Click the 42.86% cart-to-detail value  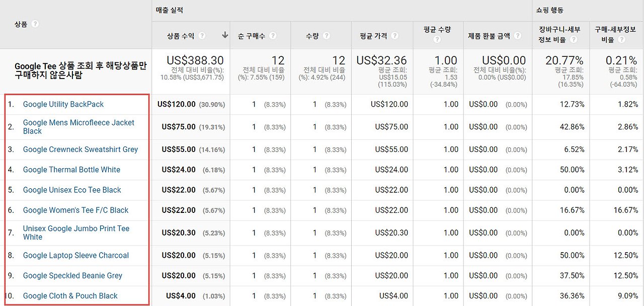[572, 127]
